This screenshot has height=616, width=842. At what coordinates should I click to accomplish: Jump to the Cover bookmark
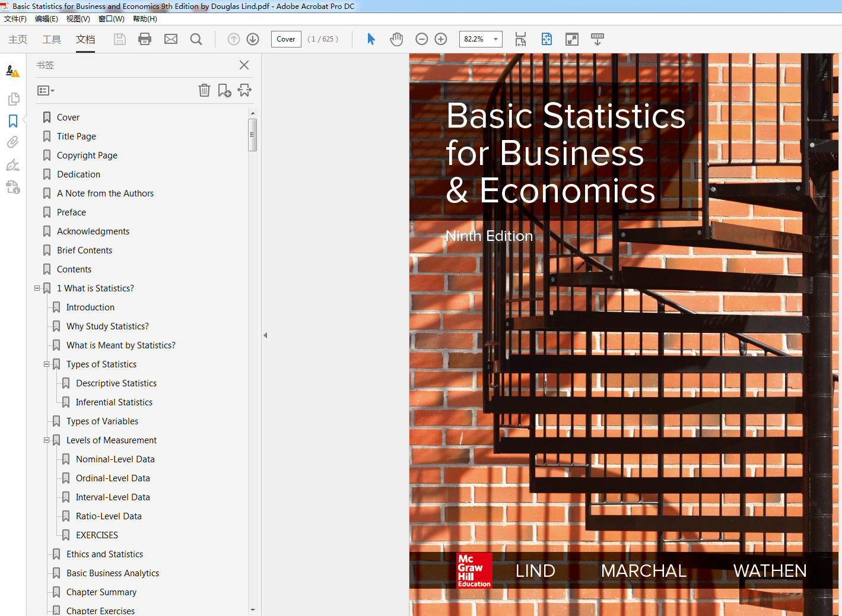click(x=68, y=118)
